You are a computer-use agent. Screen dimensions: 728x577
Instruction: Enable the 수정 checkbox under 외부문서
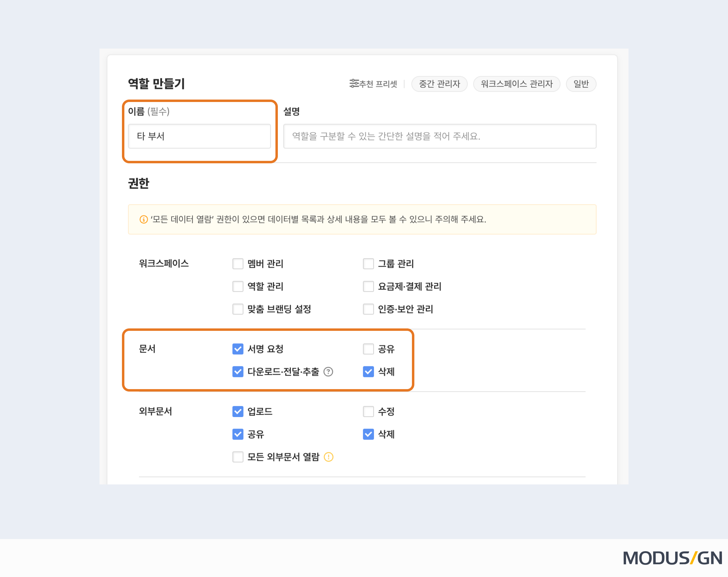pos(368,411)
